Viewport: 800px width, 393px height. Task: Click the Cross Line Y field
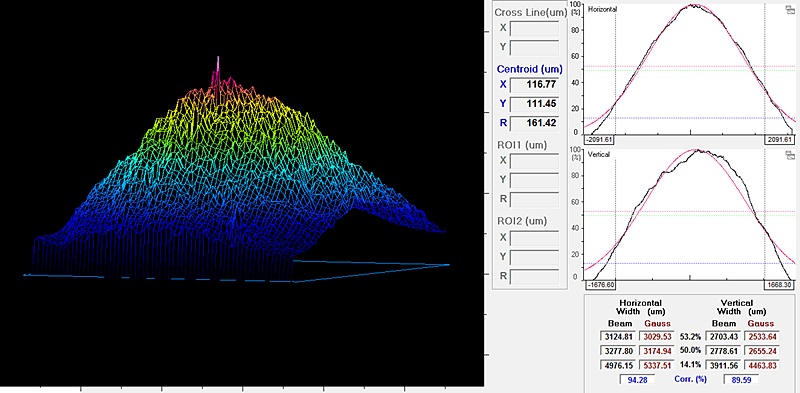click(x=534, y=48)
